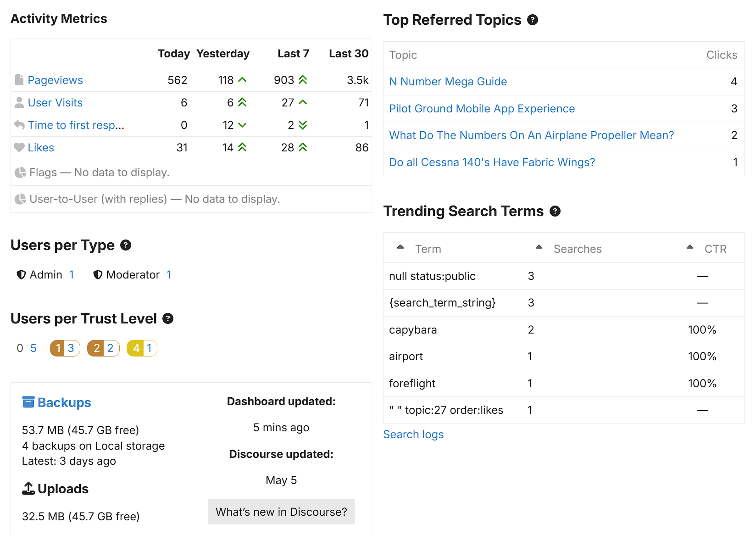The width and height of the screenshot is (756, 535).
Task: Click the heart icon beside Likes
Action: 19,147
